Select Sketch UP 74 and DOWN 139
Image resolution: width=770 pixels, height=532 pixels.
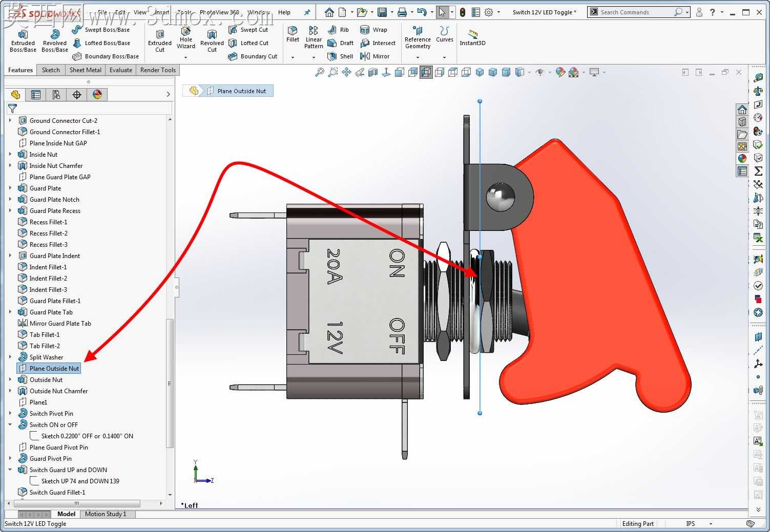(x=75, y=481)
